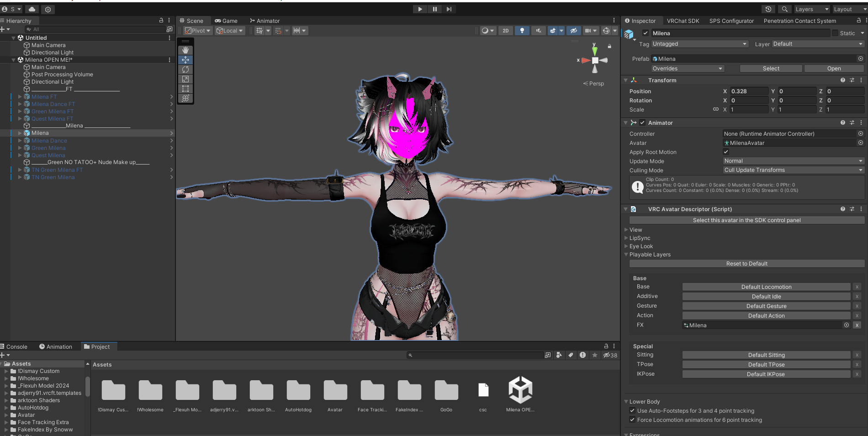Toggle the Static checkbox
This screenshot has width=868, height=436.
click(835, 33)
